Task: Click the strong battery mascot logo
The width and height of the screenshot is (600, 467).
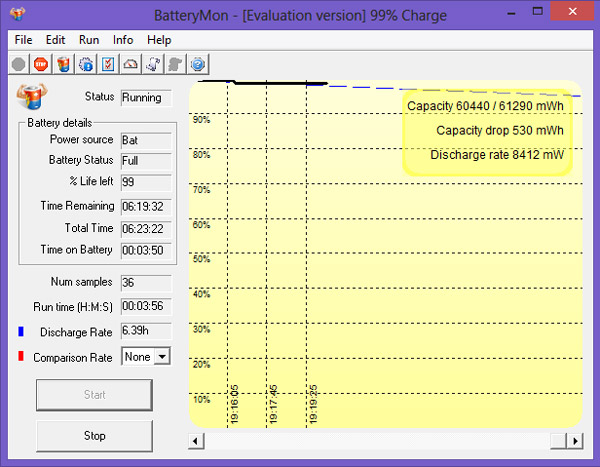Action: coord(30,98)
